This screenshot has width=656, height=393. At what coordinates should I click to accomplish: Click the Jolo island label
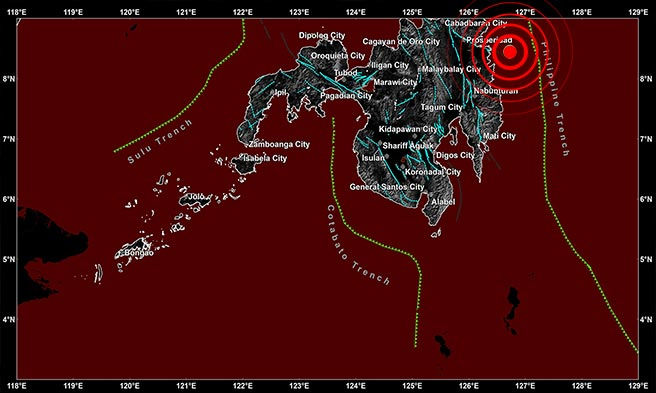196,197
